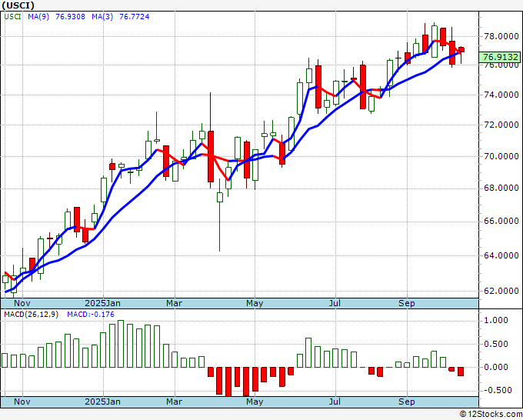This screenshot has width=523, height=420.
Task: Click the MACD(26,12,9) indicator label
Action: pyautogui.click(x=31, y=315)
